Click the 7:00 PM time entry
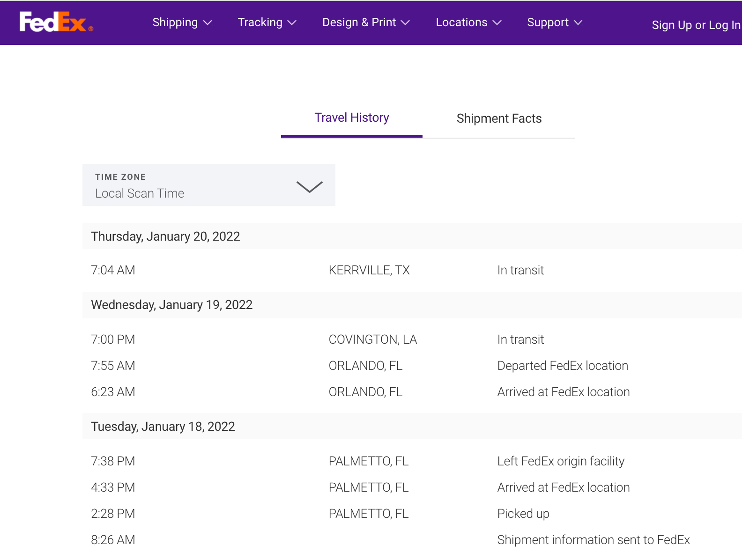Image resolution: width=742 pixels, height=560 pixels. 113,339
